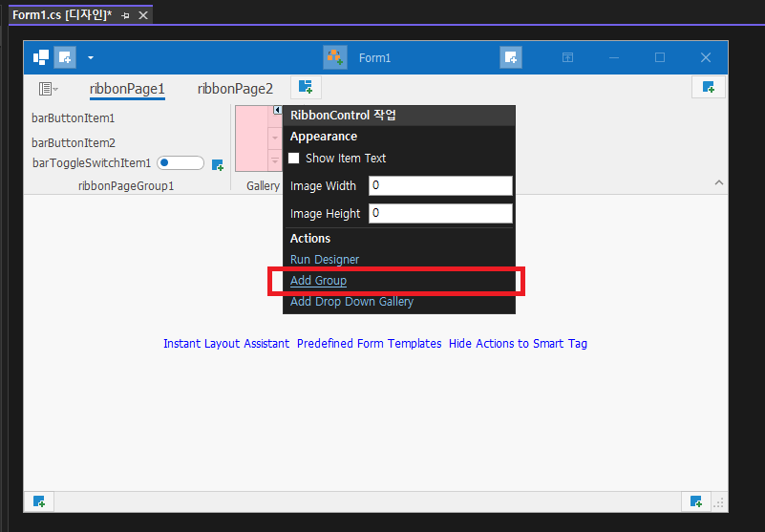Select ribbonPageGroup1 caption

tap(126, 186)
